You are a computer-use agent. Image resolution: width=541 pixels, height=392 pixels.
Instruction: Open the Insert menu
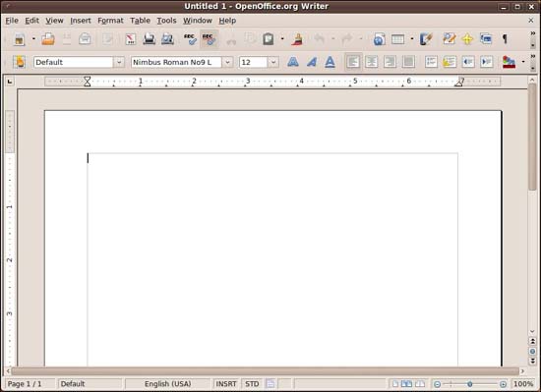tap(81, 21)
